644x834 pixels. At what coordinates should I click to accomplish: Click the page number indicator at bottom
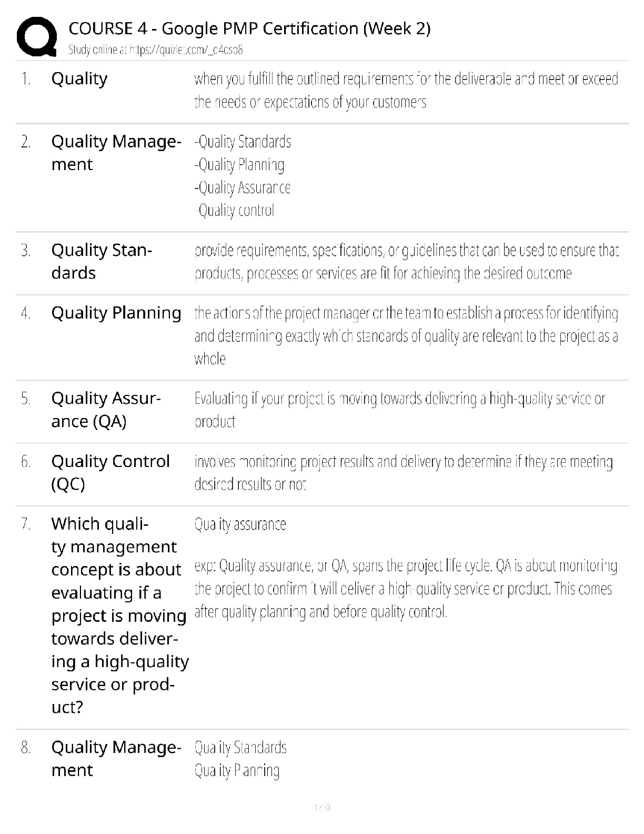(x=322, y=807)
